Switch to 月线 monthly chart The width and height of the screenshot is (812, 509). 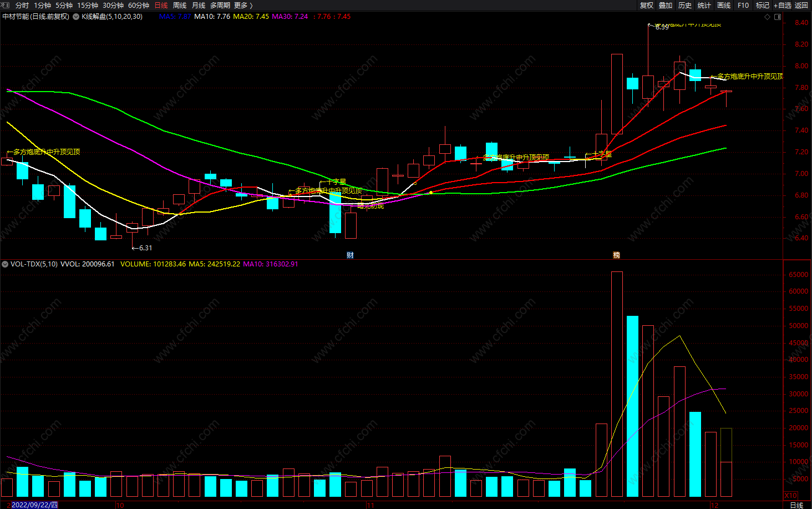coord(199,6)
